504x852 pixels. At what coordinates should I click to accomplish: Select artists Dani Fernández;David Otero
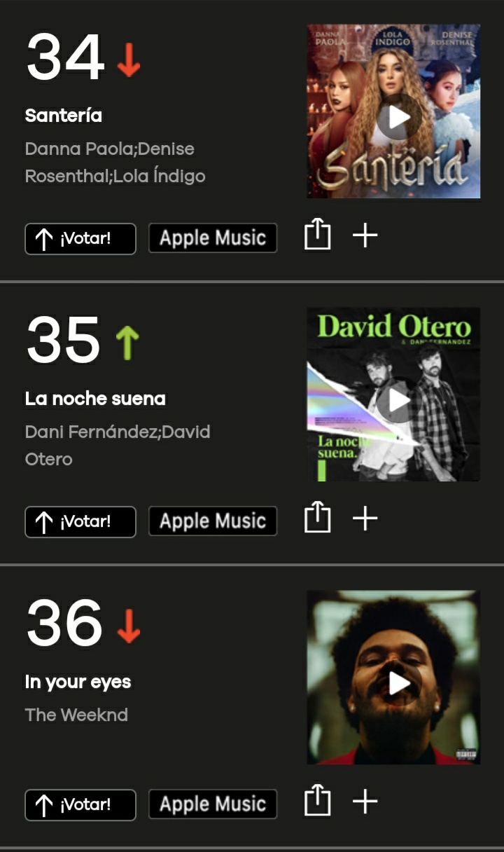coord(118,446)
